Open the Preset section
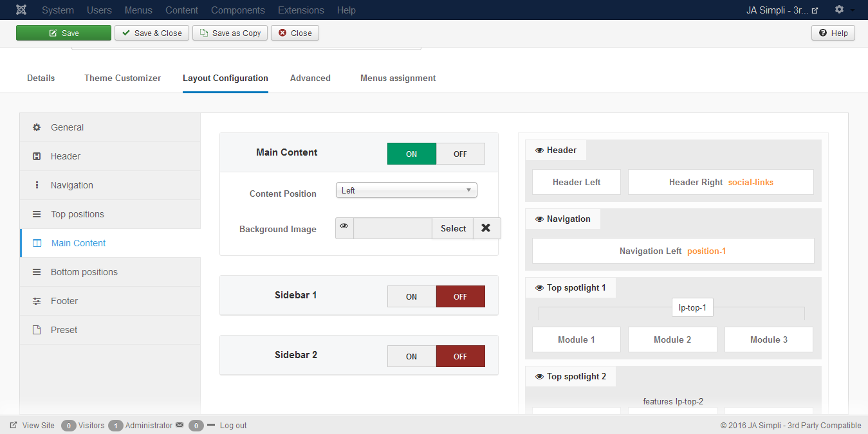This screenshot has width=868, height=434. point(110,330)
